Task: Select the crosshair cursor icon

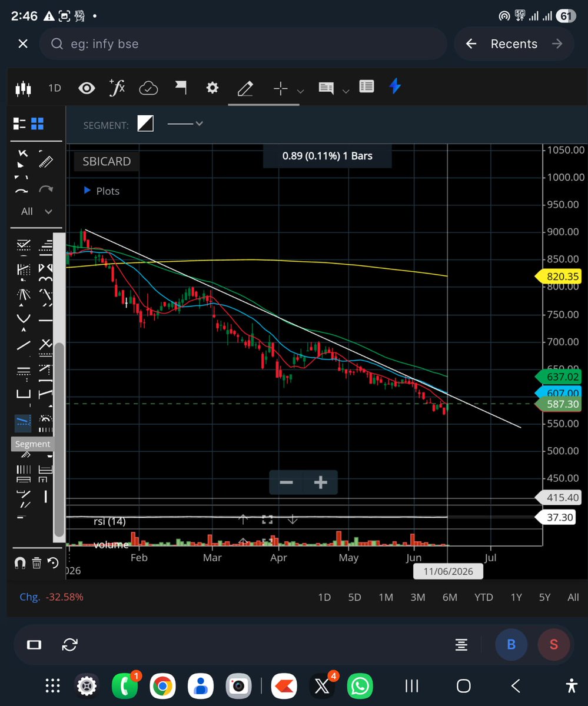Action: point(281,88)
